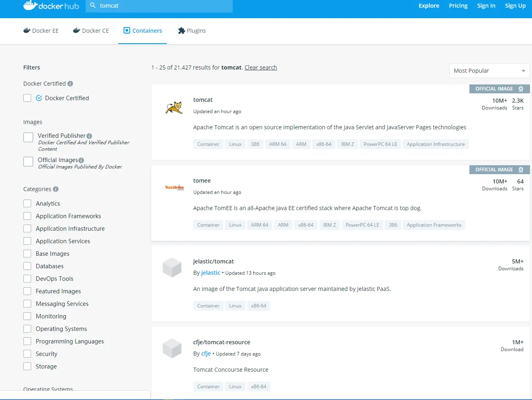Check the Databases category

coord(27,266)
